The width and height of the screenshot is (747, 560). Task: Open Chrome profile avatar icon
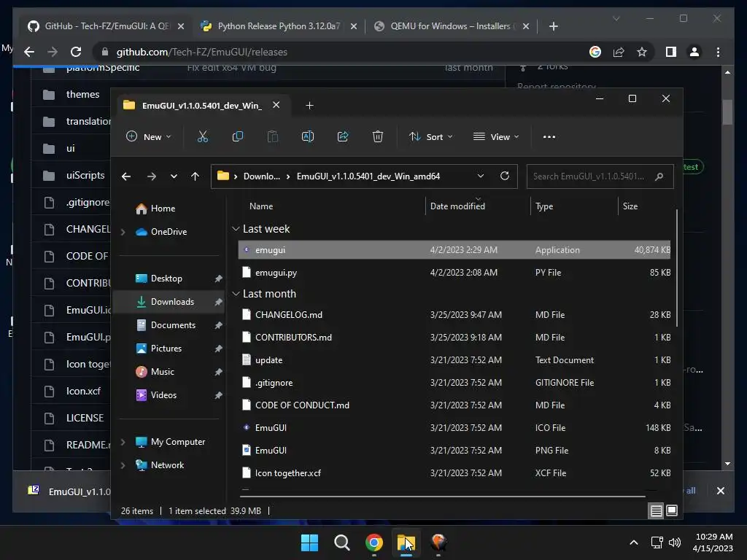coord(694,52)
